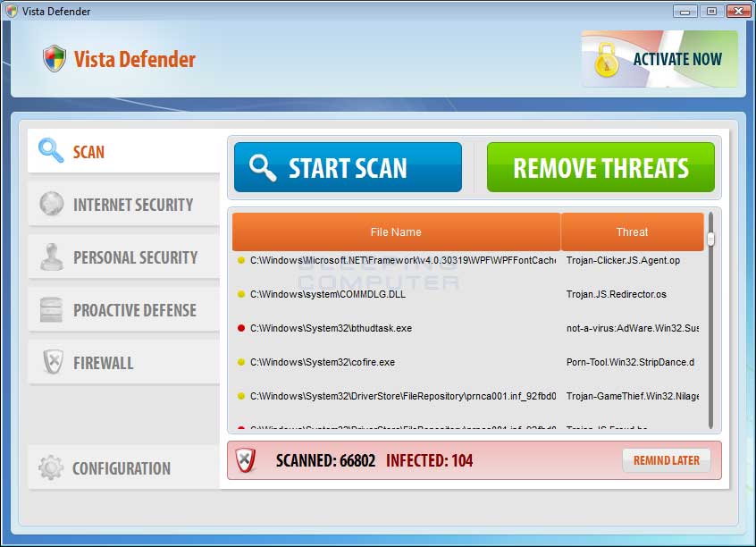Click threat Trojan-GameThief.Win32.Nilage
The width and height of the screenshot is (756, 547).
(x=633, y=396)
